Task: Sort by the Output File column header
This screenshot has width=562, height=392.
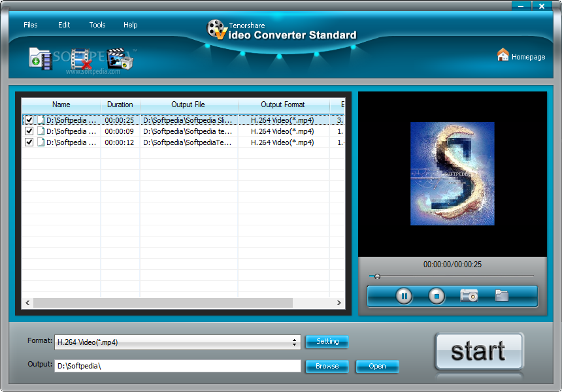Action: tap(188, 105)
